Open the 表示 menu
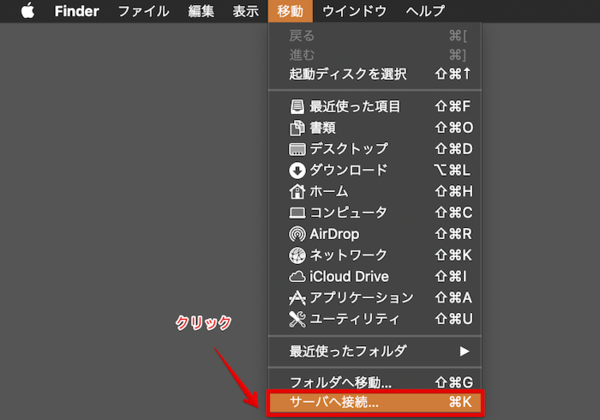600x420 pixels. 246,11
